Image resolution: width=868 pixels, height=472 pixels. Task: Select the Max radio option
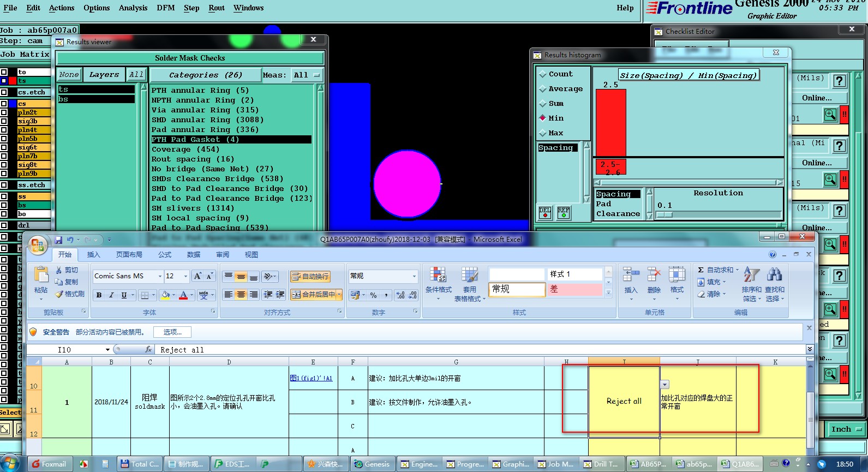[x=543, y=133]
